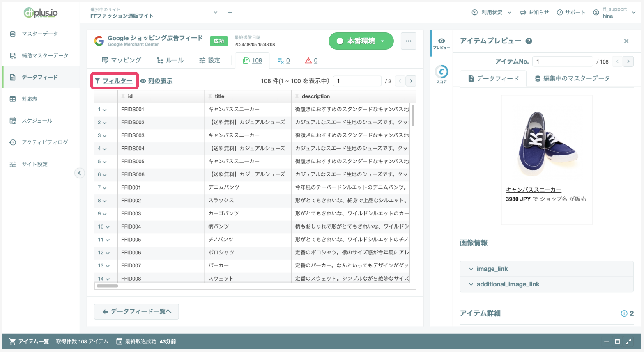Open the warning items tab
Viewport: 644px width, 352px height.
(x=311, y=60)
